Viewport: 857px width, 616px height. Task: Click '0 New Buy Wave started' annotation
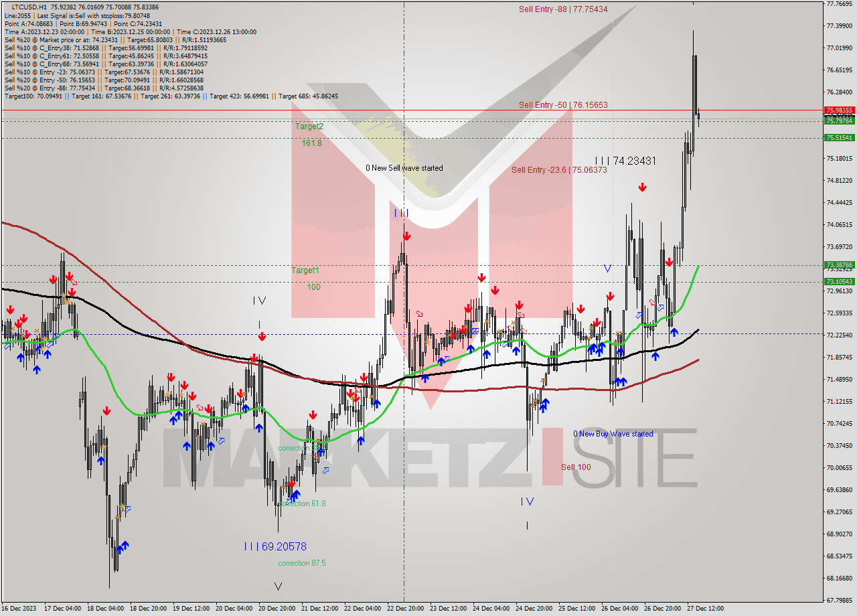613,434
